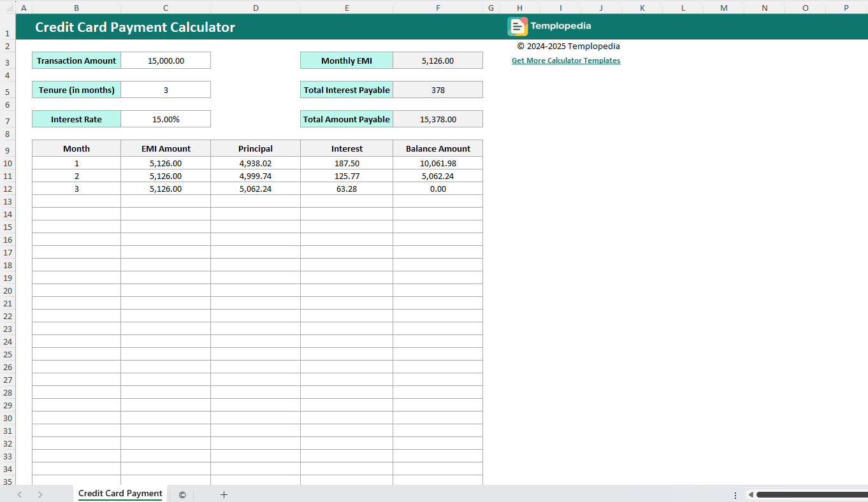
Task: Select row 12 header
Action: click(8, 189)
